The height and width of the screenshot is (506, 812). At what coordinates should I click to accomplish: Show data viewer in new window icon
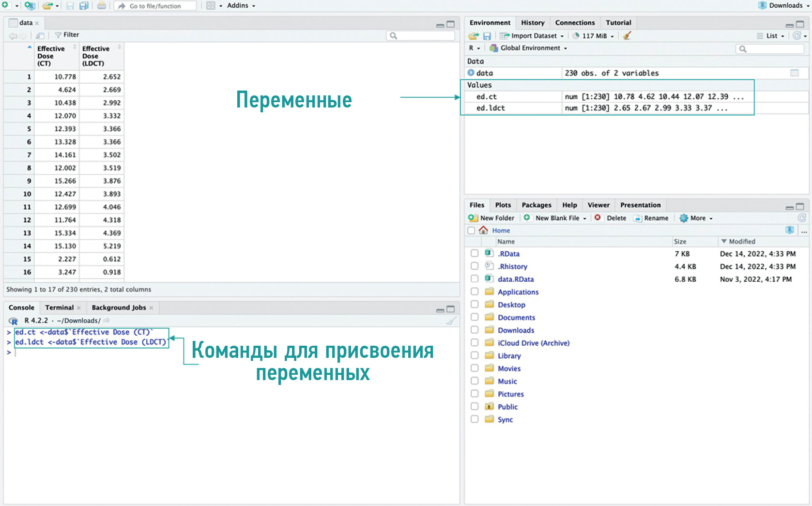[x=40, y=35]
